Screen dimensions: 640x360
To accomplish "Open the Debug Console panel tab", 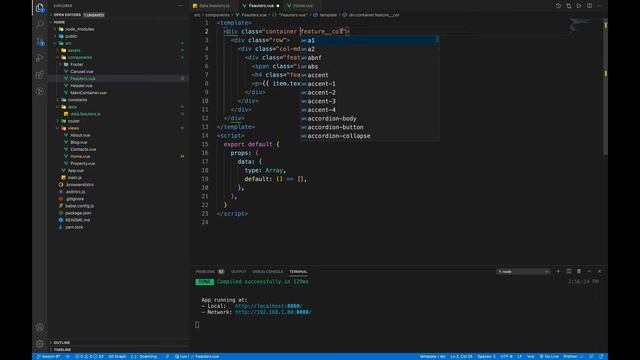I will tap(267, 271).
